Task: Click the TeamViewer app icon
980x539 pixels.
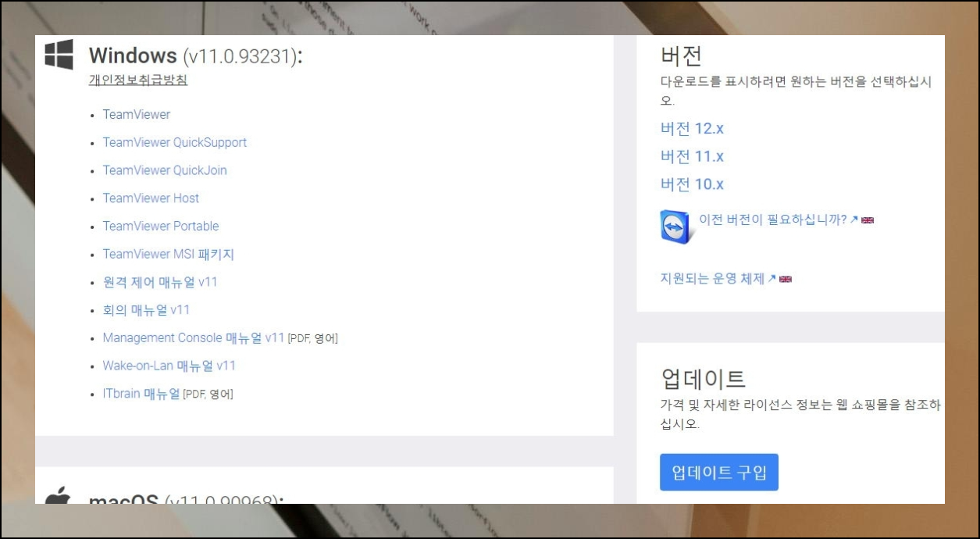Action: coord(675,227)
